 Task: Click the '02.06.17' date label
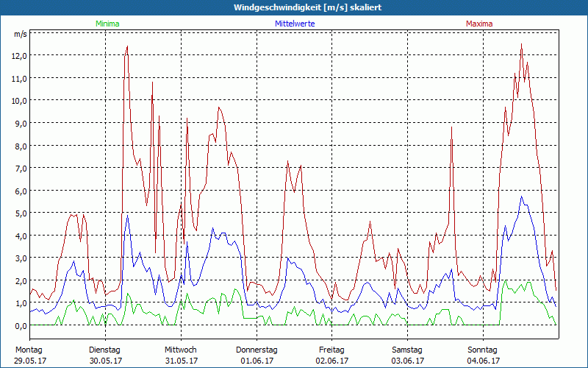coord(332,361)
